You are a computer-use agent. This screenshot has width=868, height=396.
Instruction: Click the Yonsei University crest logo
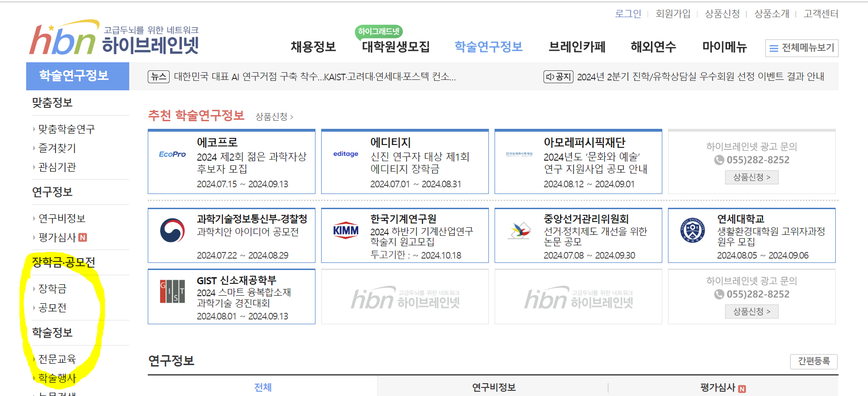693,231
